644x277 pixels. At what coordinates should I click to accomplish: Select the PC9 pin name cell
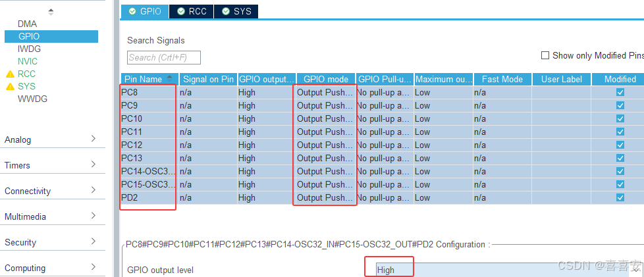(149, 105)
